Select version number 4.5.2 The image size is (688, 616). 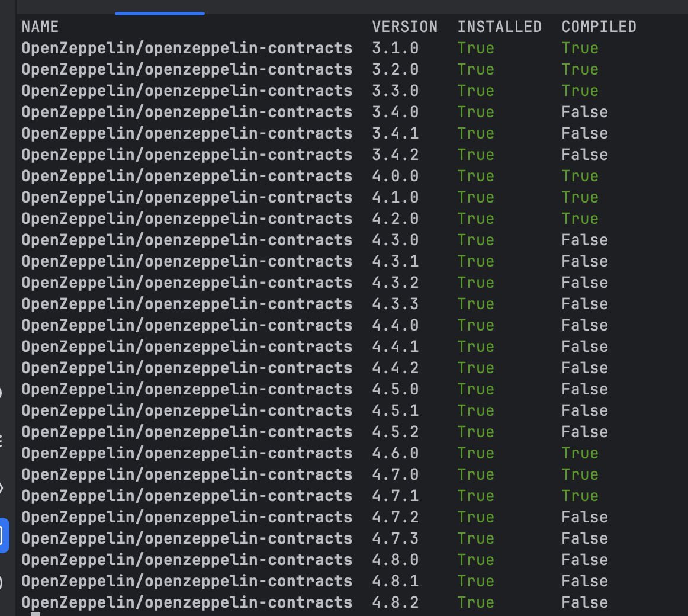[x=395, y=432]
